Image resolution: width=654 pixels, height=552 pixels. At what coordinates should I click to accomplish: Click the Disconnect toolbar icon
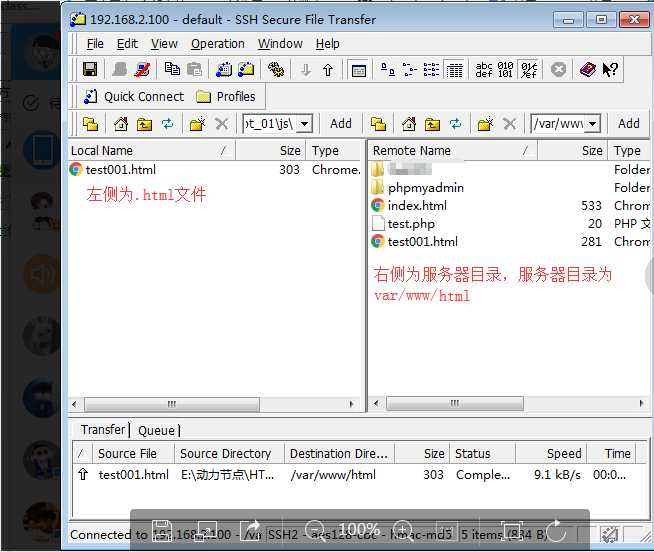click(x=142, y=69)
